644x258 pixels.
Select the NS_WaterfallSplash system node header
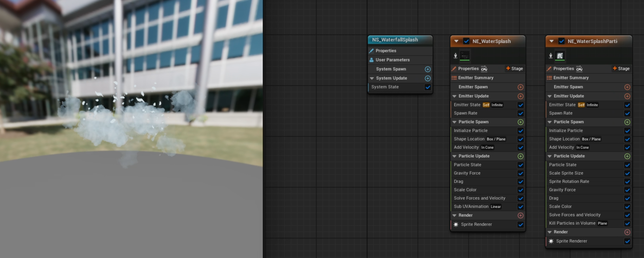(x=400, y=40)
